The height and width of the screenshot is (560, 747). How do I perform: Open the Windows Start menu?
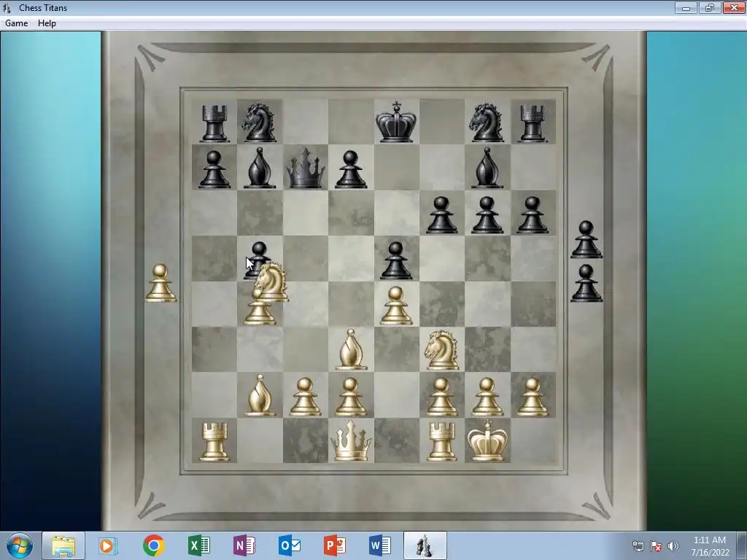(20, 545)
